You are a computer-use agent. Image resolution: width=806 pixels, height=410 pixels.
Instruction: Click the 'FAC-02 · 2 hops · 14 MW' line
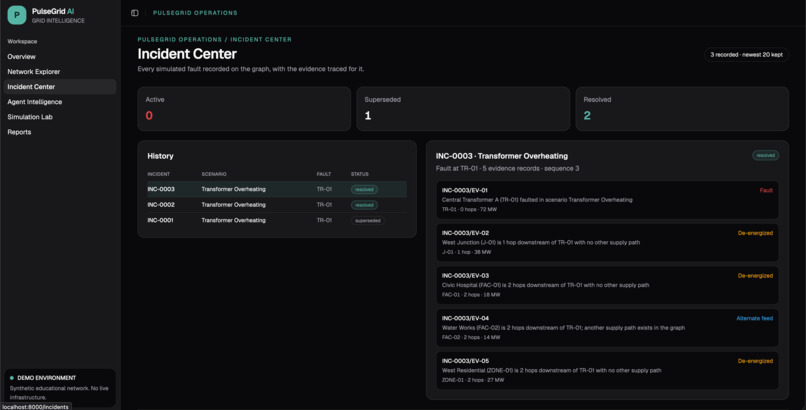click(471, 338)
